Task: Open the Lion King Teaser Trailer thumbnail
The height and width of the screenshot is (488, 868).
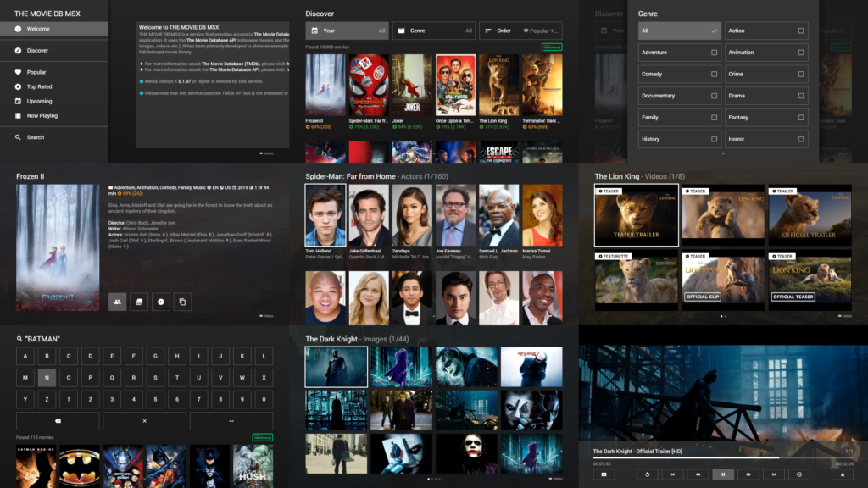Action: coord(636,215)
